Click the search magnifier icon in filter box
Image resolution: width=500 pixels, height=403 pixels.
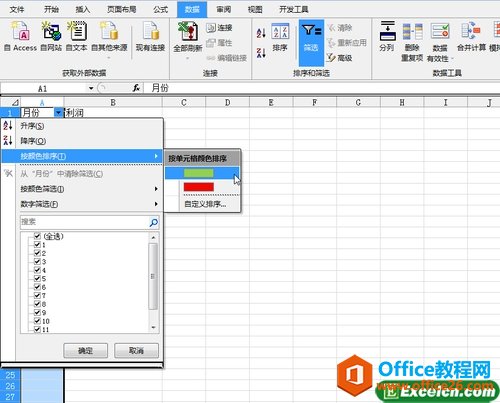coord(154,222)
